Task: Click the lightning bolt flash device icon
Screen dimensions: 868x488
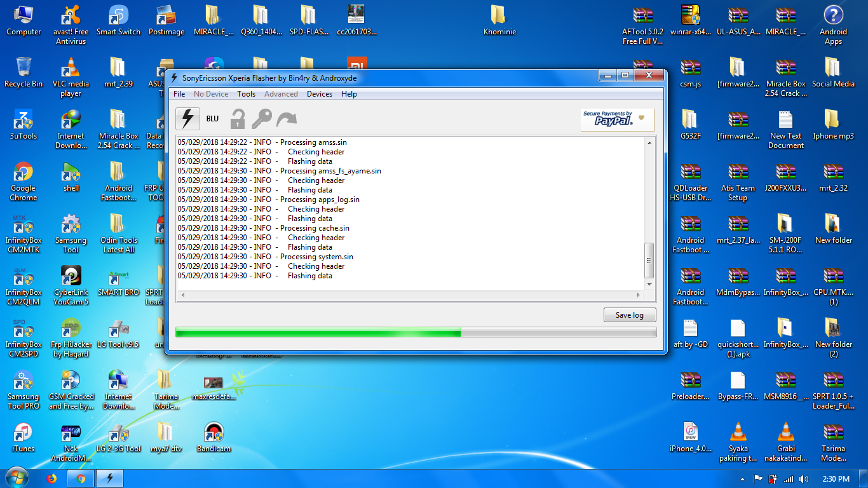Action: click(x=187, y=119)
